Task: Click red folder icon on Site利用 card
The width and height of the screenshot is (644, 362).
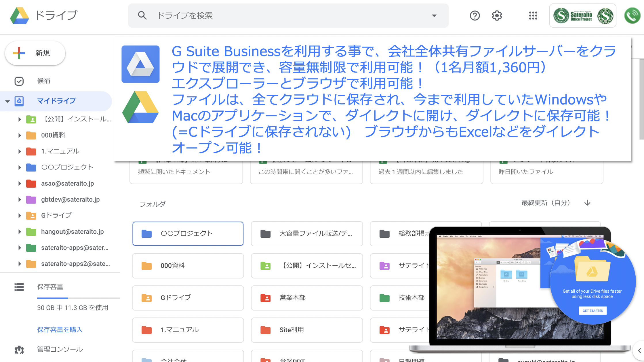Action: click(x=265, y=330)
